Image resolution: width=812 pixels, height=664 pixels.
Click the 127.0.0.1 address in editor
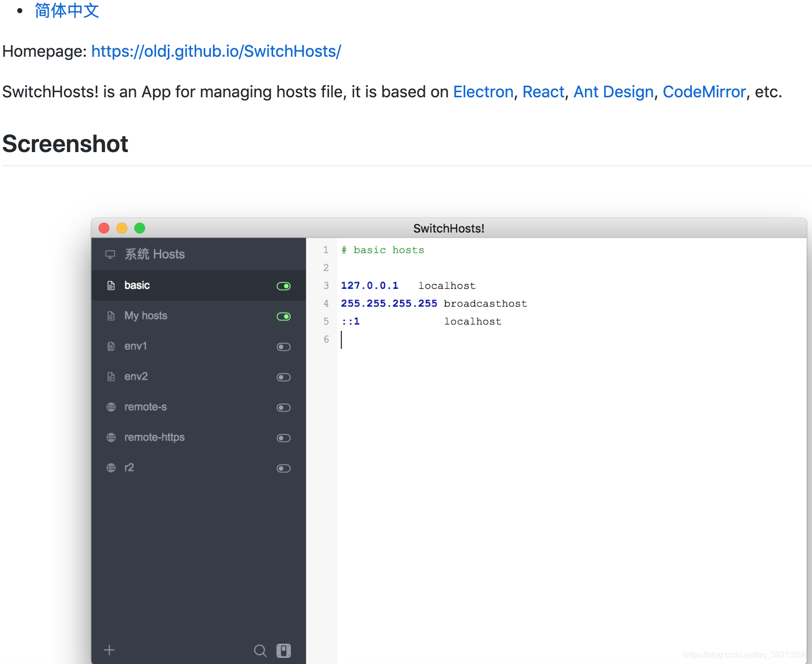click(x=370, y=285)
